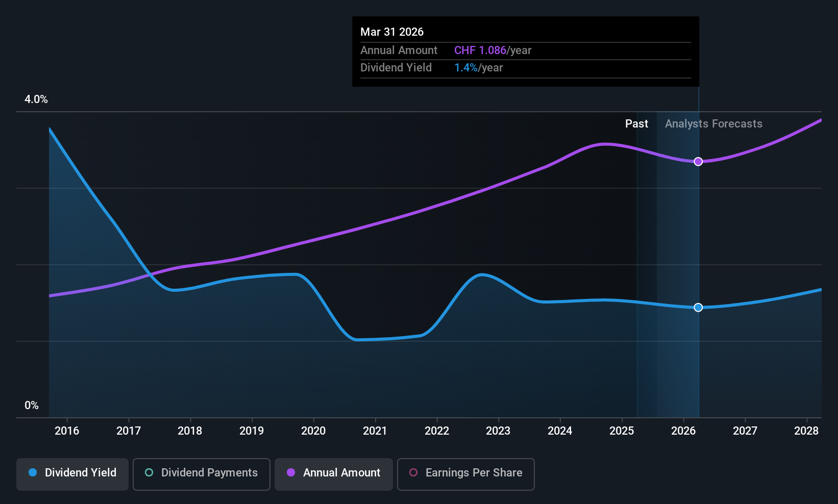Click the 2016 x-axis label
Screen dimensions: 838x504
67,431
